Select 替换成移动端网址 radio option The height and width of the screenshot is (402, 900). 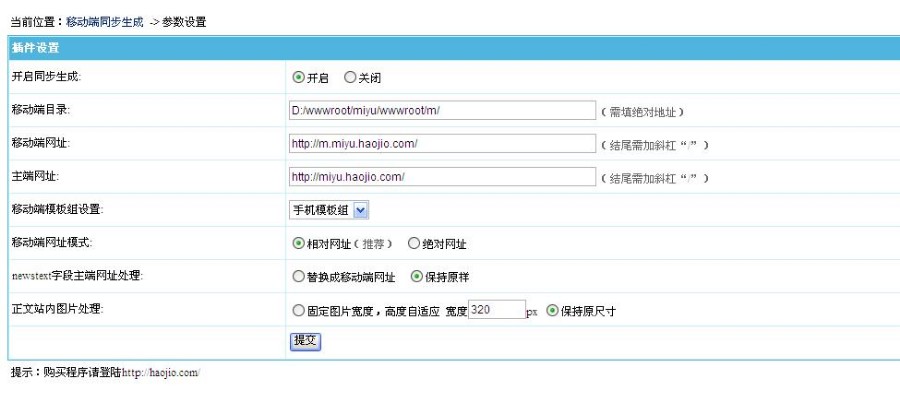pyautogui.click(x=298, y=277)
